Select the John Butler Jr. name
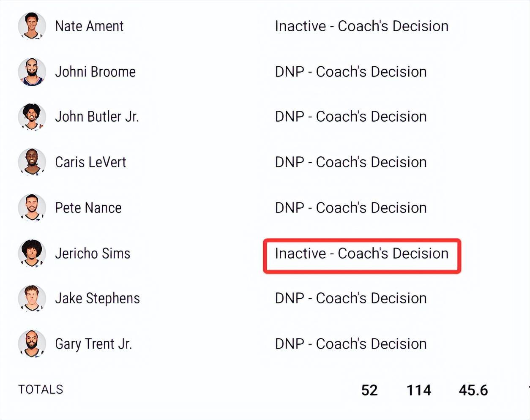Image resolution: width=530 pixels, height=420 pixels. click(x=97, y=117)
